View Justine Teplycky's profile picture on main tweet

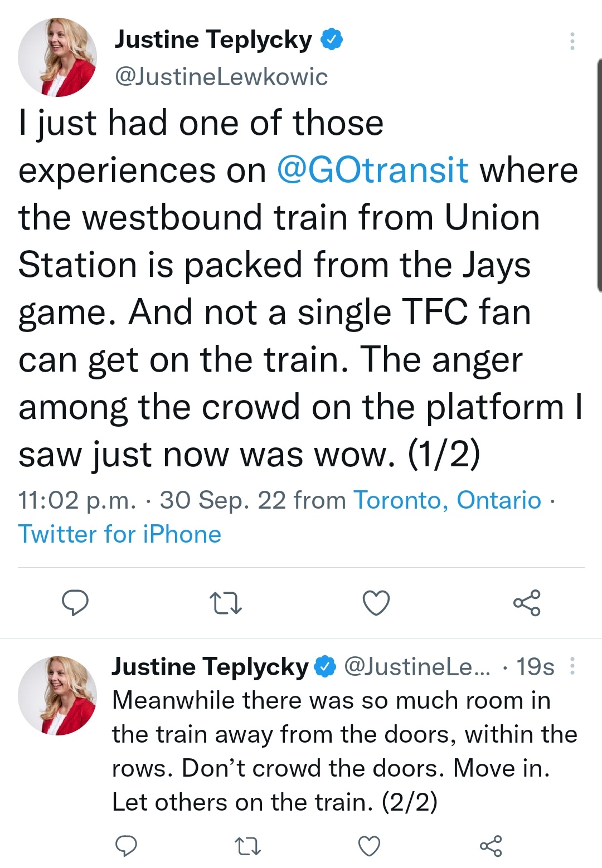[x=57, y=57]
